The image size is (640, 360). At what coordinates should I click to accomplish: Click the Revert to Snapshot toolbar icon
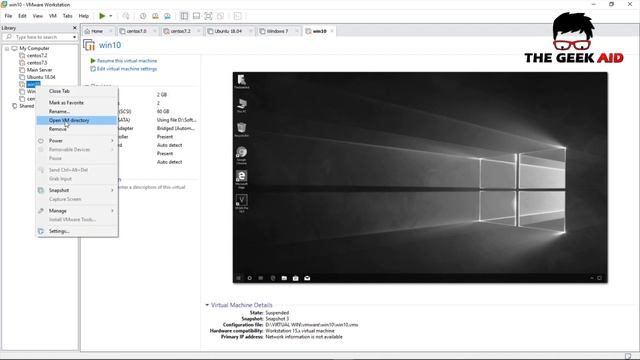click(155, 16)
